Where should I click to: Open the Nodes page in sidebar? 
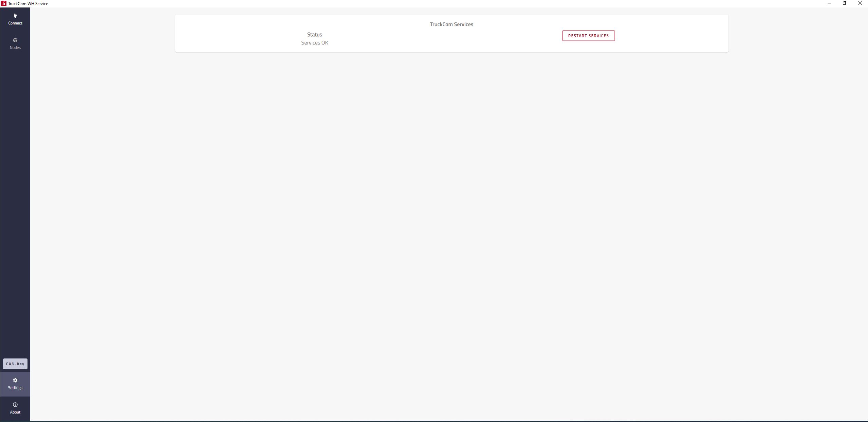[x=15, y=44]
